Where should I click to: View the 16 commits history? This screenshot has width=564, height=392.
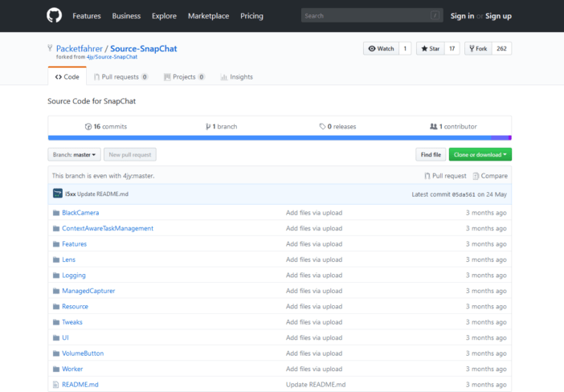106,127
